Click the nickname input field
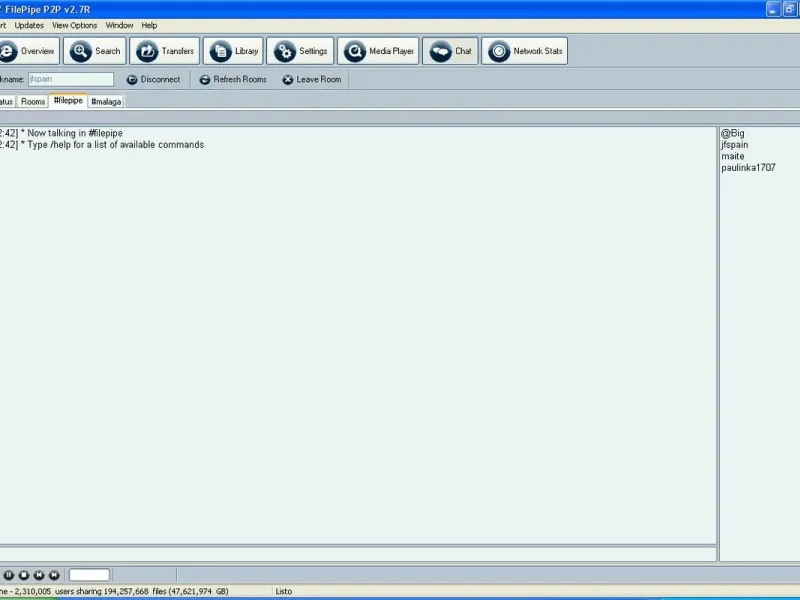800x600 pixels. pyautogui.click(x=70, y=79)
